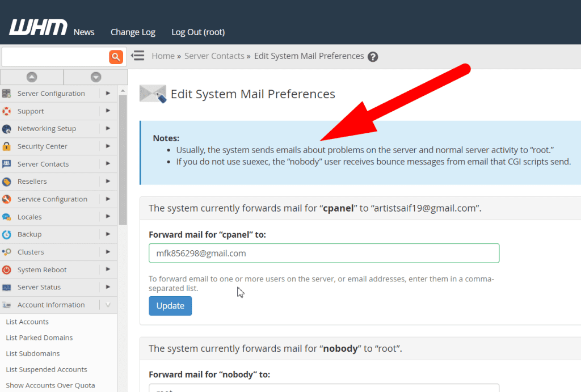Click the Server Configuration sidebar icon
This screenshot has height=392, width=581.
point(7,94)
